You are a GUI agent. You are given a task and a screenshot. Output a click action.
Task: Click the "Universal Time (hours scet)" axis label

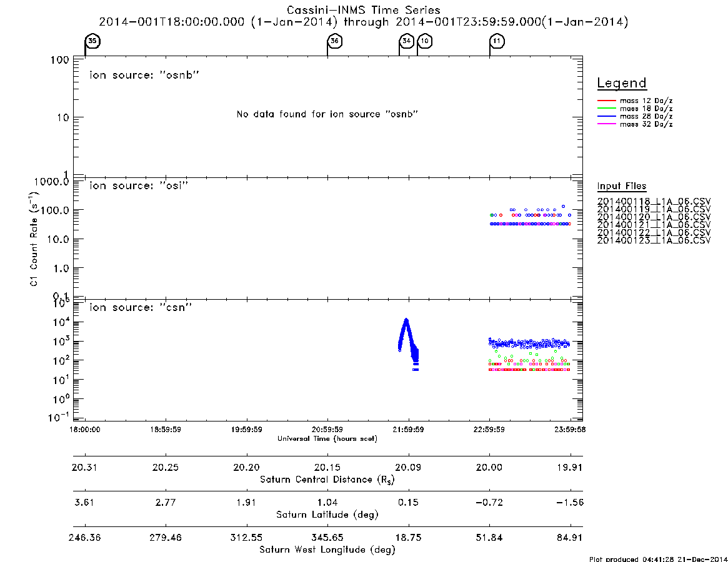(x=327, y=438)
